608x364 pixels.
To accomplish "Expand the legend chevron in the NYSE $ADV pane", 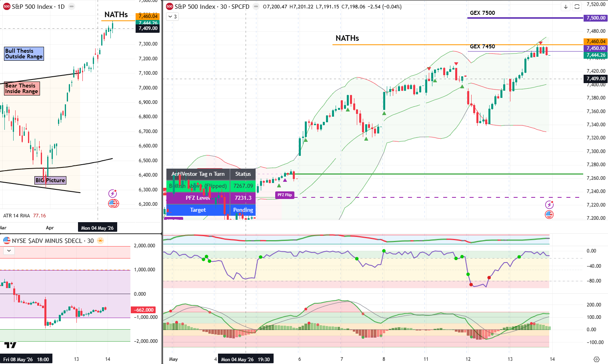I will point(9,251).
